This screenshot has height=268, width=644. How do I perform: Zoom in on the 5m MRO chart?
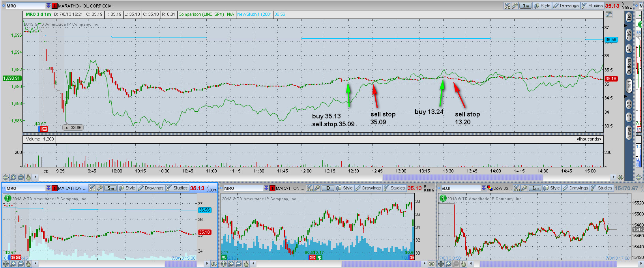[13, 264]
